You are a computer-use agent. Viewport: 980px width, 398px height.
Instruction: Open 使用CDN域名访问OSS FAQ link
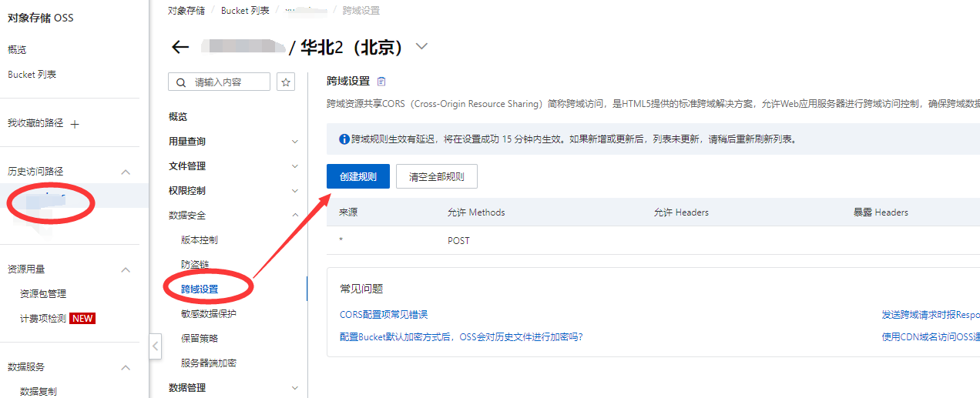[931, 337]
